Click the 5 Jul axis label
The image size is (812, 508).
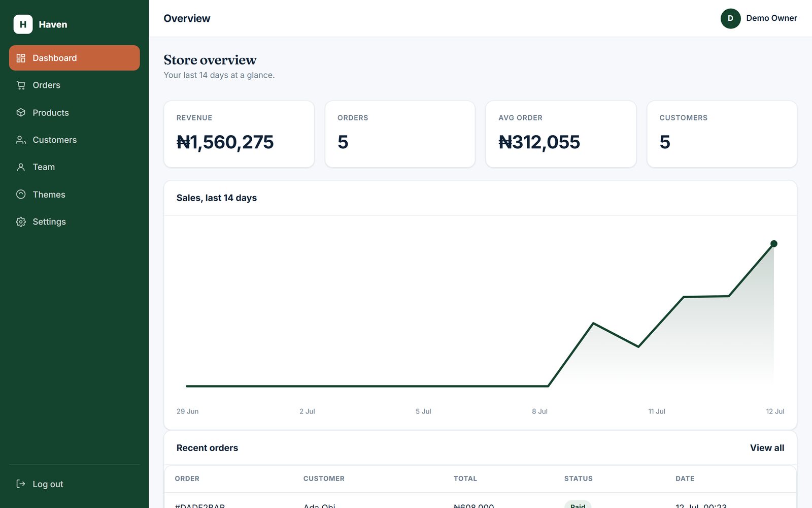(423, 411)
